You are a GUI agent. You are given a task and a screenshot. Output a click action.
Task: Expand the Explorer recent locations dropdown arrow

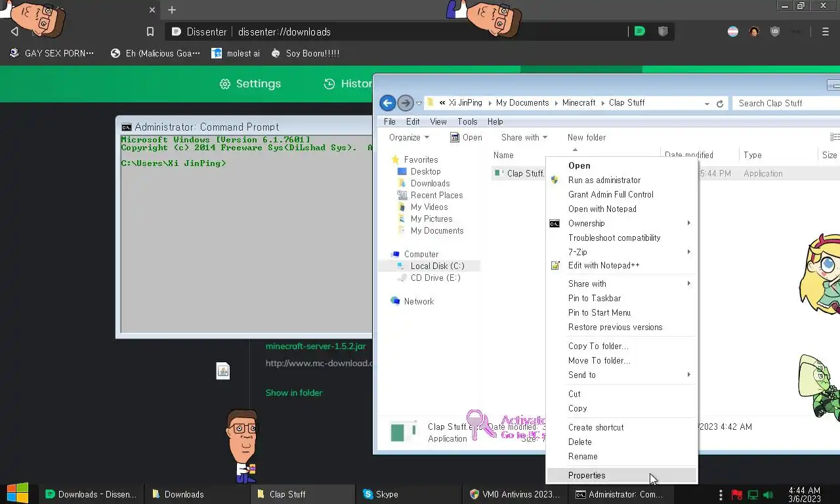tap(419, 104)
